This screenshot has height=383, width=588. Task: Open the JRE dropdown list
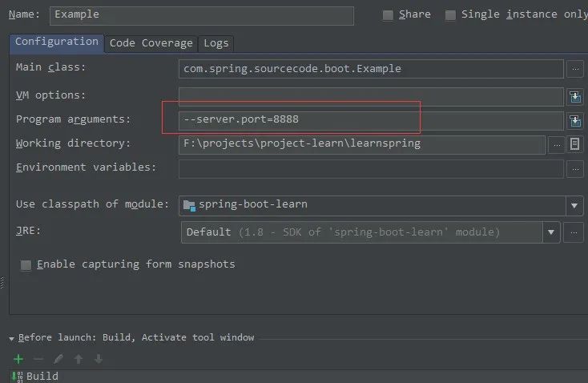[x=551, y=233]
